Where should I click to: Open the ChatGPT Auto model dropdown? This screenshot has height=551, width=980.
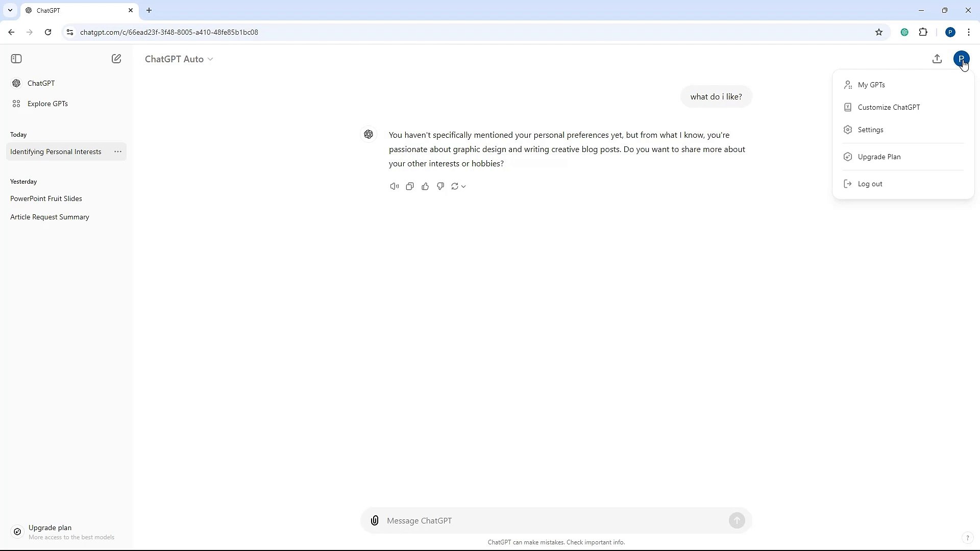coord(179,59)
